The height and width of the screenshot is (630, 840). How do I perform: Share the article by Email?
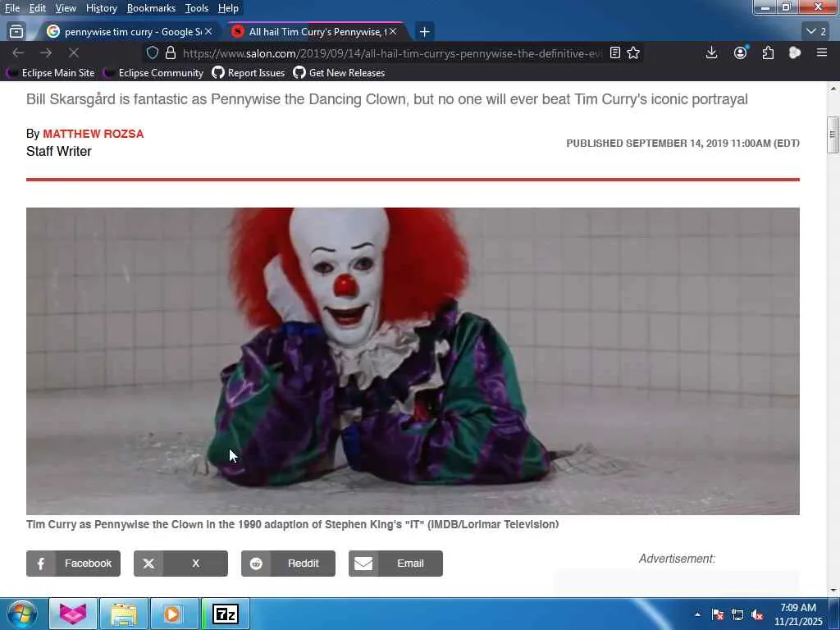click(395, 564)
